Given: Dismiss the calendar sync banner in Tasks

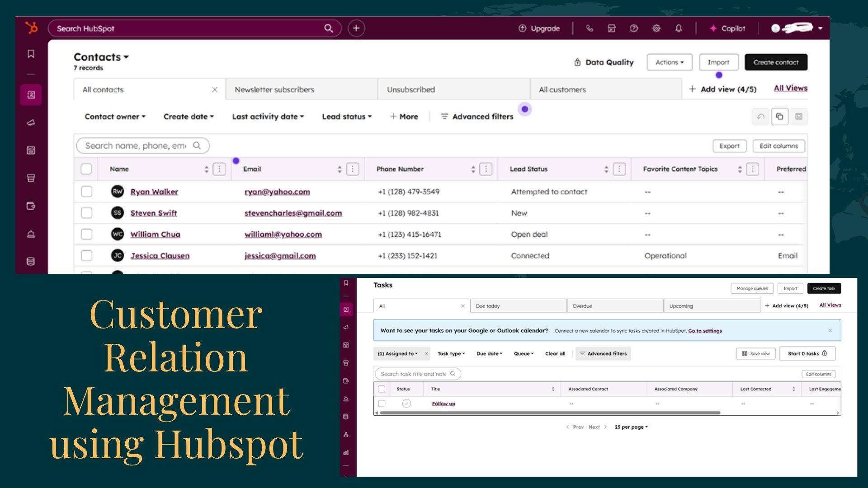Looking at the screenshot, I should (830, 330).
